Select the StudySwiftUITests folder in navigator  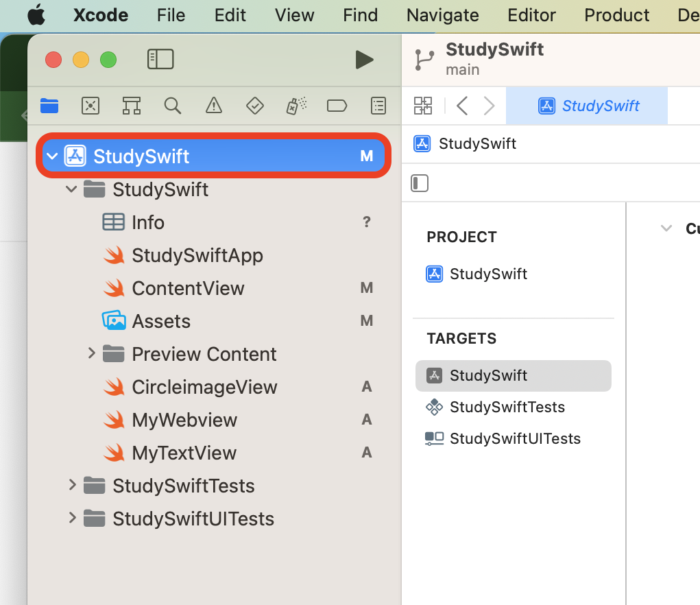(193, 519)
